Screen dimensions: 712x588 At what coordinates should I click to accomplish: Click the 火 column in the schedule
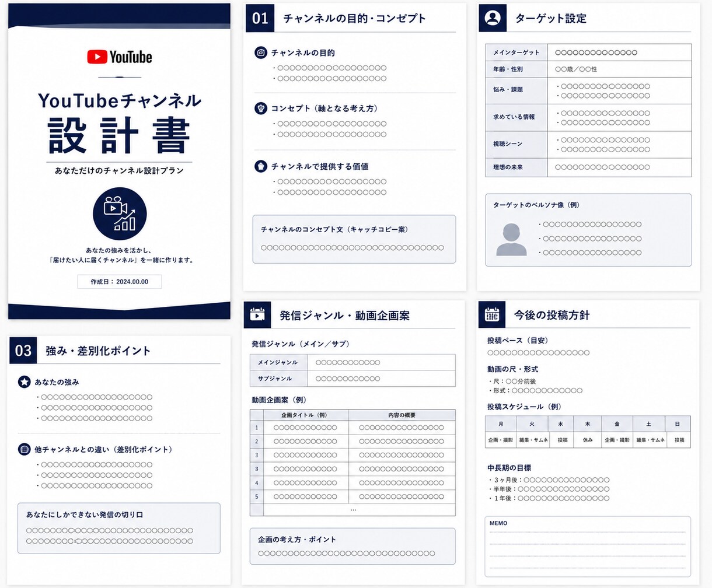pyautogui.click(x=532, y=424)
